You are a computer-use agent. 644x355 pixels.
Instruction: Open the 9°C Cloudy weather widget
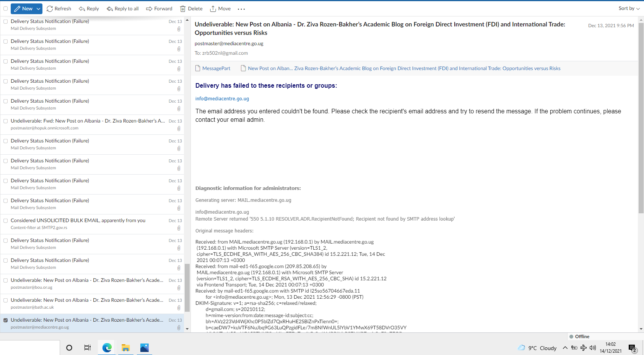[x=537, y=348]
